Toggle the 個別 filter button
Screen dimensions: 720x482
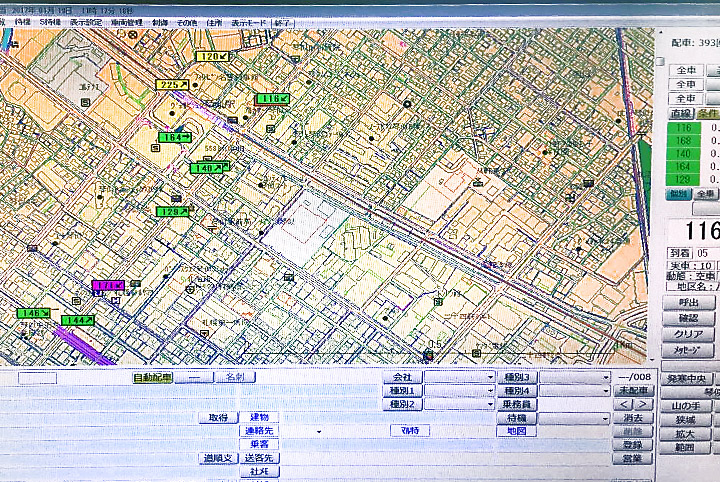coord(680,193)
